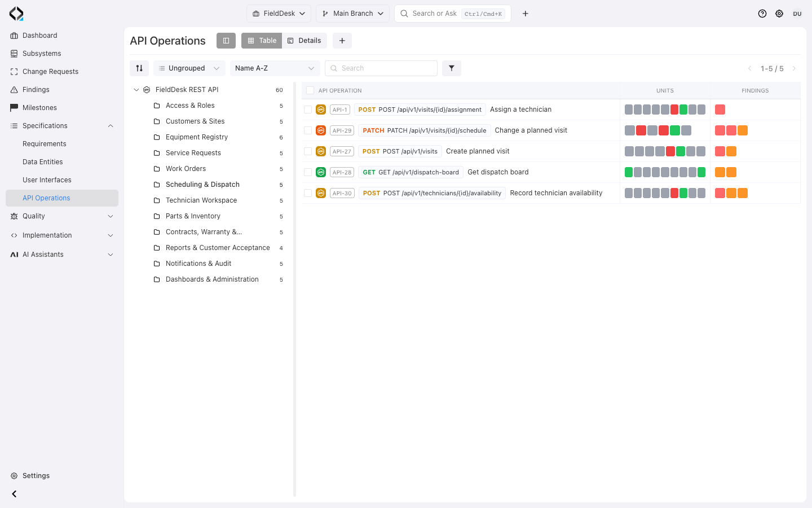This screenshot has height=508, width=812.
Task: Click the plus icon next to the search bar
Action: 526,14
